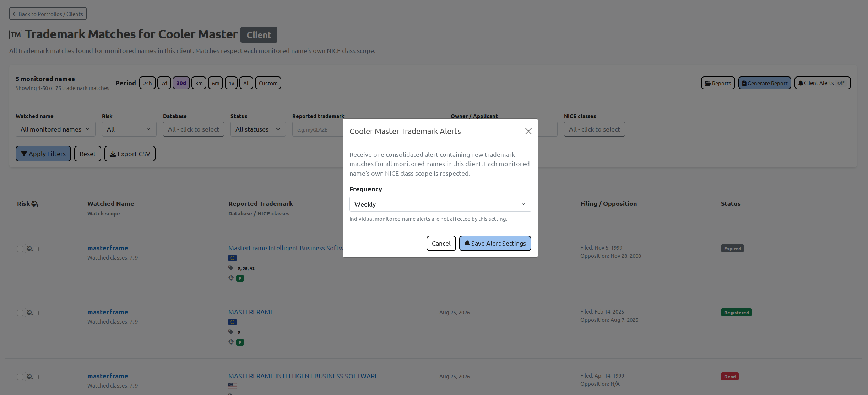Screen dimensions: 868x395
Task: Select the 6m period filter
Action: coord(216,83)
